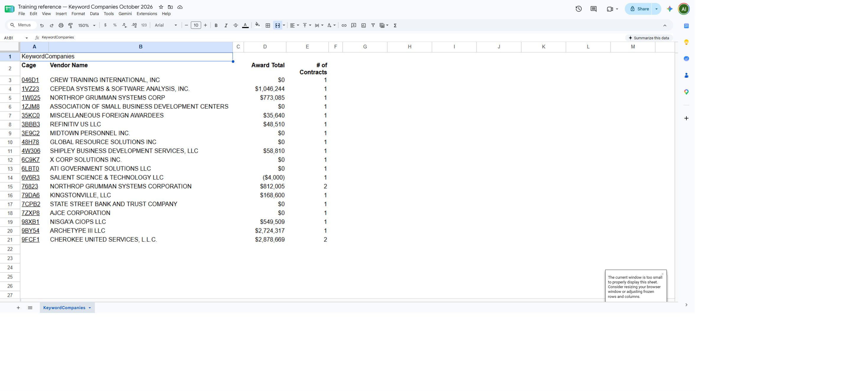Screen dimensions: 868x391
Task: Open the KeywordCompanies sheet tab menu arrow
Action: tap(90, 308)
